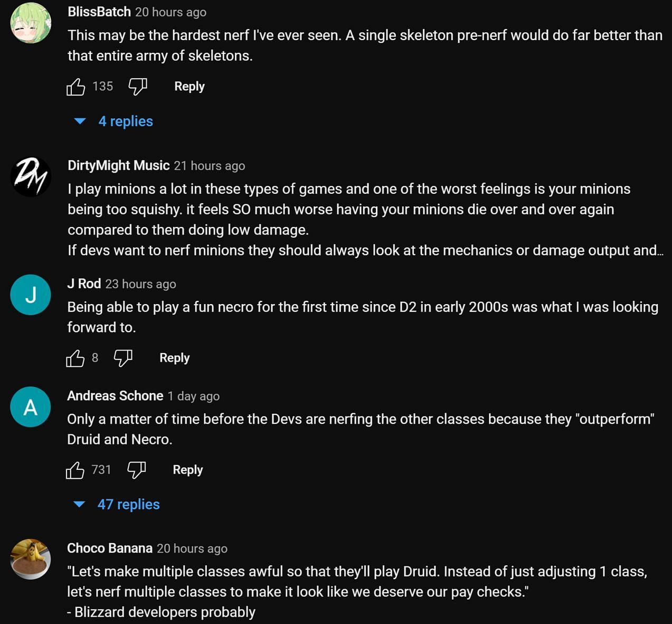The height and width of the screenshot is (624, 672).
Task: Like J Rod's necro comment
Action: [x=75, y=358]
